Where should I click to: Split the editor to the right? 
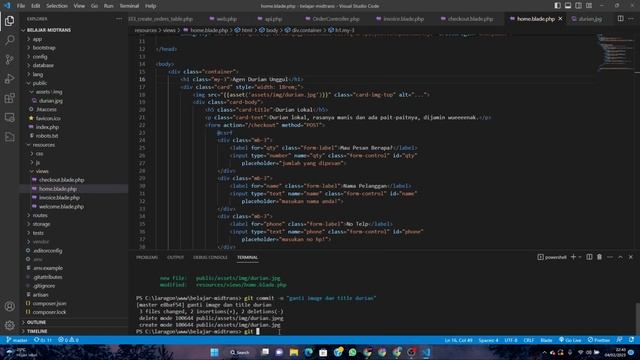point(620,19)
